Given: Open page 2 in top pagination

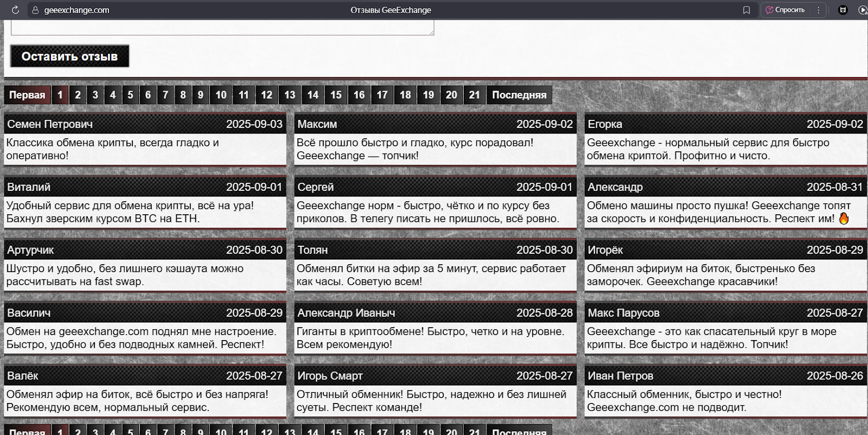Looking at the screenshot, I should pos(78,95).
